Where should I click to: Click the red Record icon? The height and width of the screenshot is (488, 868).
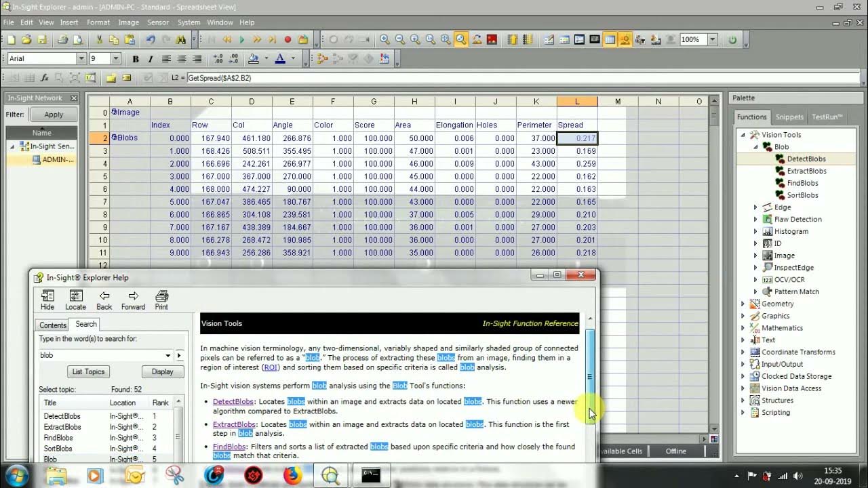coord(288,40)
